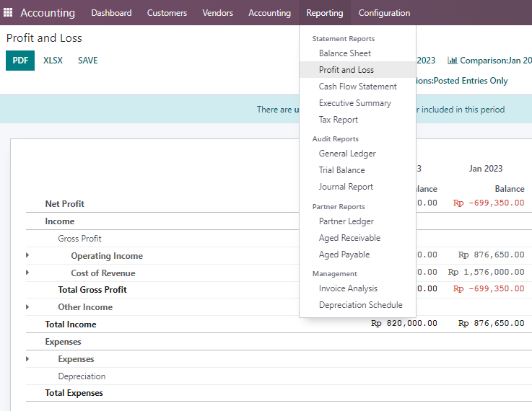Expand the Other Income row

click(x=27, y=307)
